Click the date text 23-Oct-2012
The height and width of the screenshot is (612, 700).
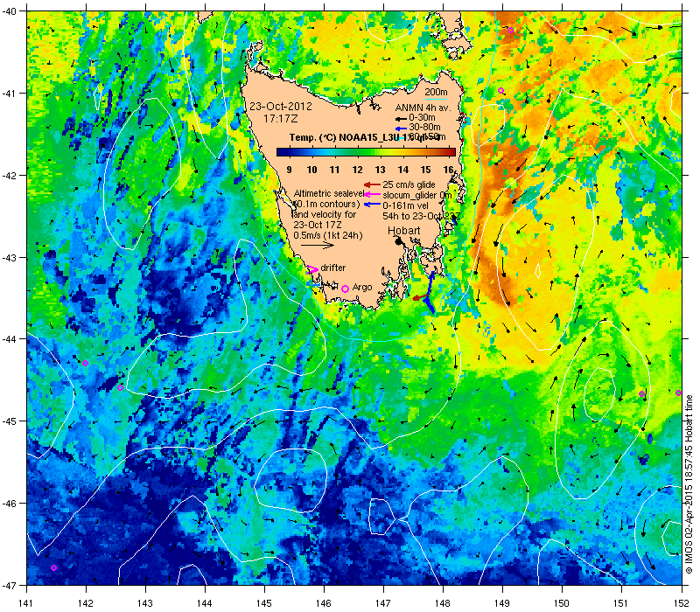coord(280,107)
